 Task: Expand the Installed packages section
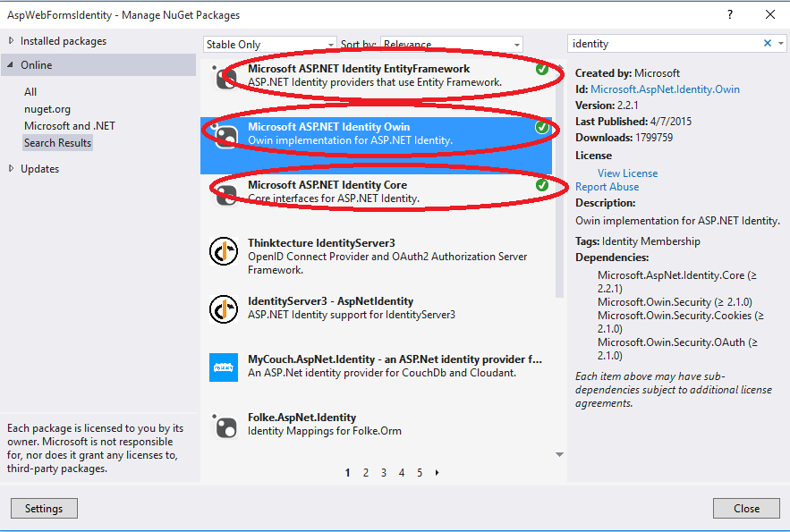click(11, 41)
